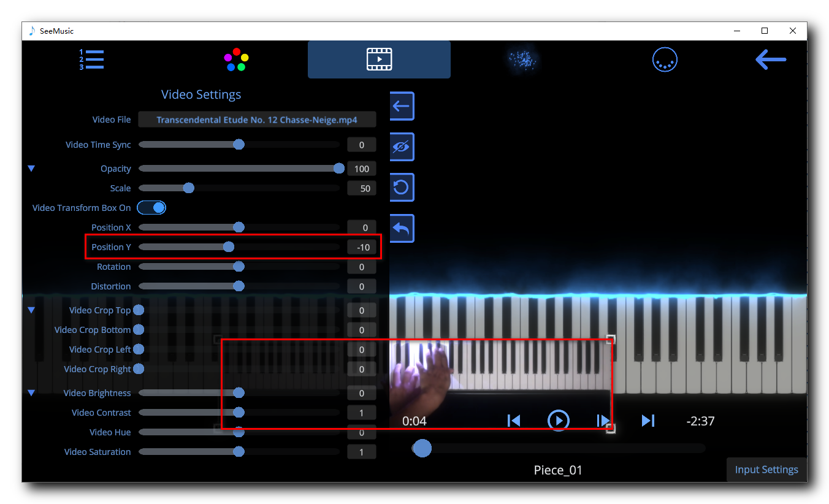Click the Video Time Sync value field
The height and width of the screenshot is (504, 829).
[x=362, y=145]
